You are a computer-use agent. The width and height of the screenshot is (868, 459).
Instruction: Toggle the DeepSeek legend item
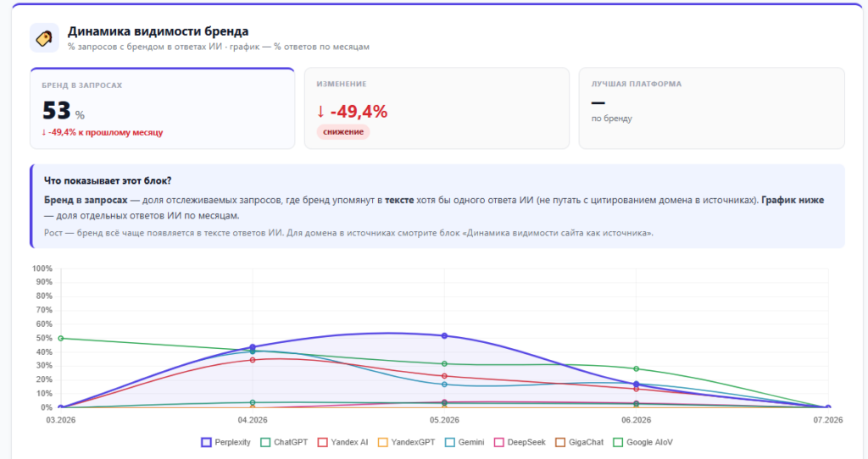click(x=520, y=442)
